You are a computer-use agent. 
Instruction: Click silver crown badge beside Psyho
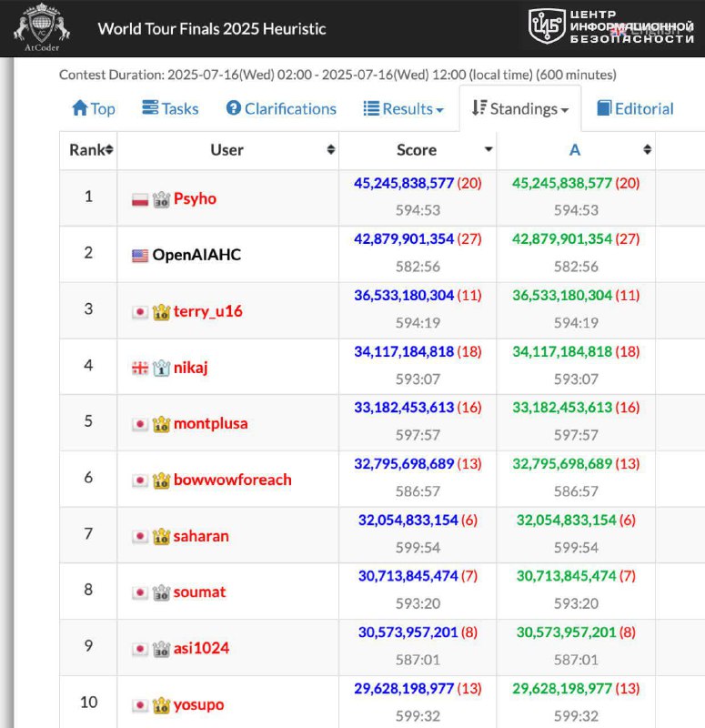(x=162, y=199)
